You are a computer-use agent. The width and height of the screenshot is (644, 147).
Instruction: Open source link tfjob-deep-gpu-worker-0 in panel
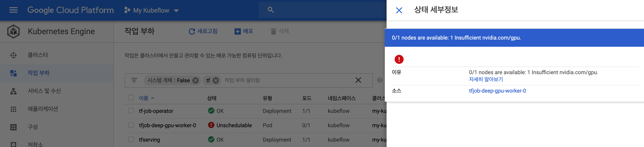click(497, 91)
